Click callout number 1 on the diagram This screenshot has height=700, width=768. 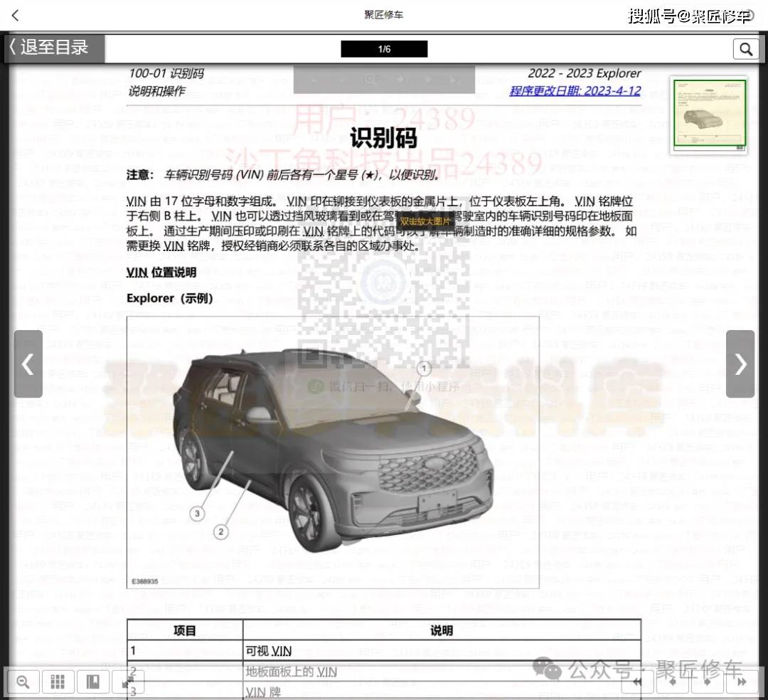(x=425, y=368)
